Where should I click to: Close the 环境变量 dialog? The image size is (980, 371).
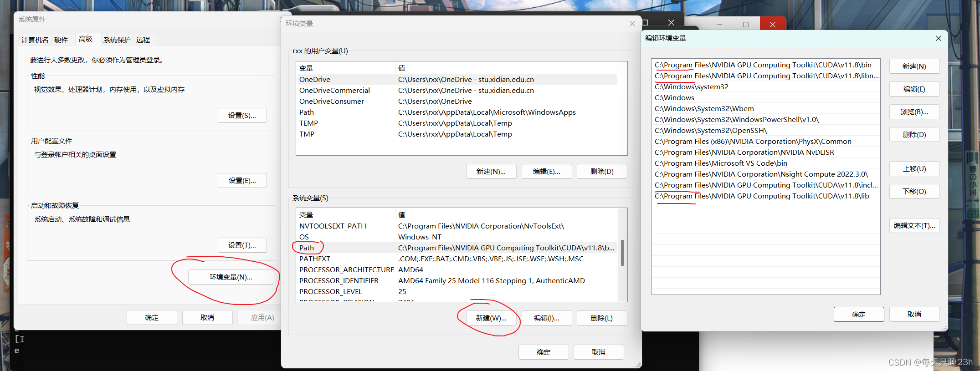pyautogui.click(x=632, y=24)
